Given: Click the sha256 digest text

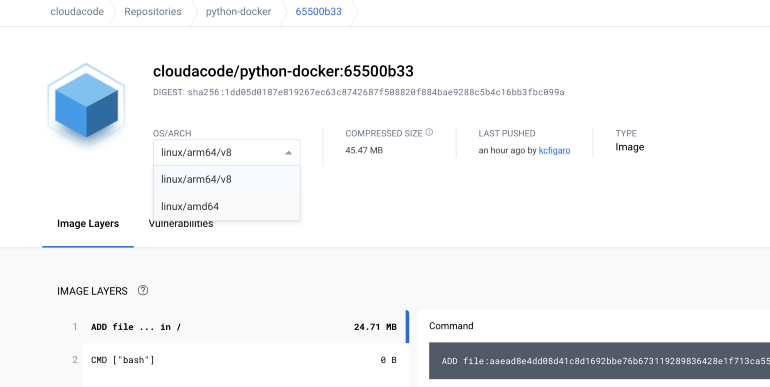Looking at the screenshot, I should tap(376, 92).
